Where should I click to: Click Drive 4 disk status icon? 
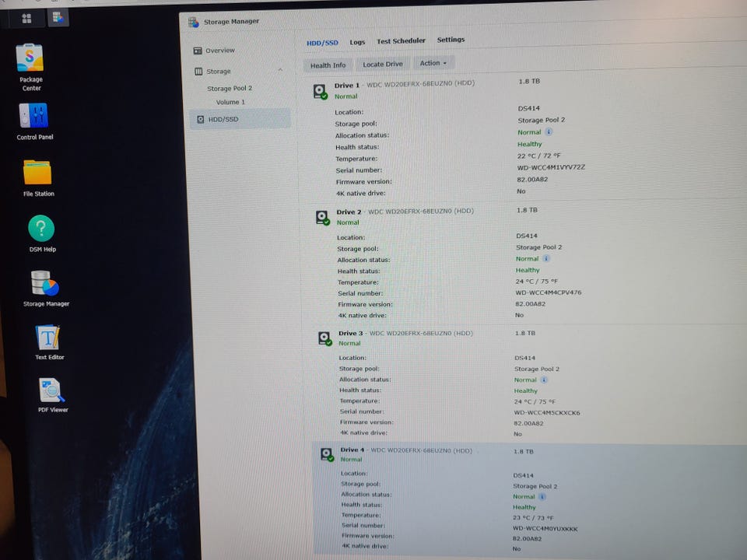tap(327, 454)
